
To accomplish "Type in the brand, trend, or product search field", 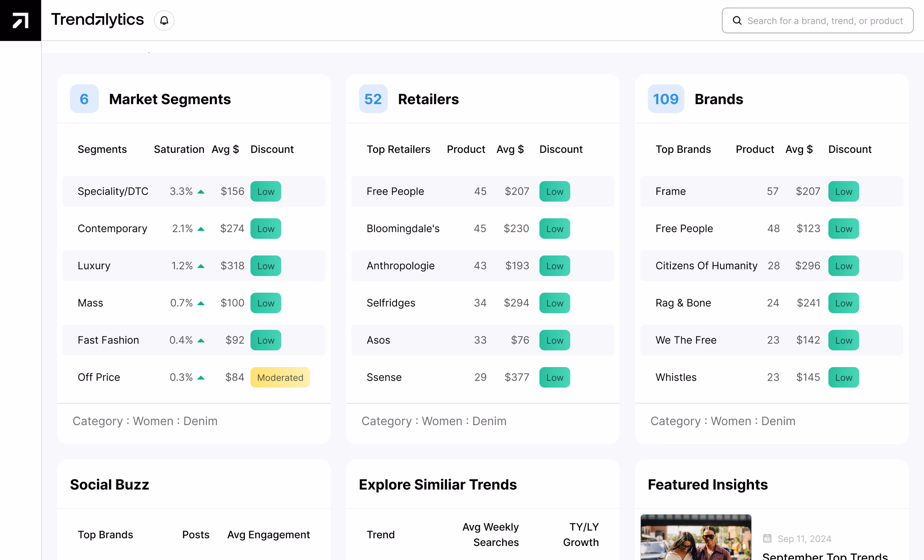I will (825, 21).
